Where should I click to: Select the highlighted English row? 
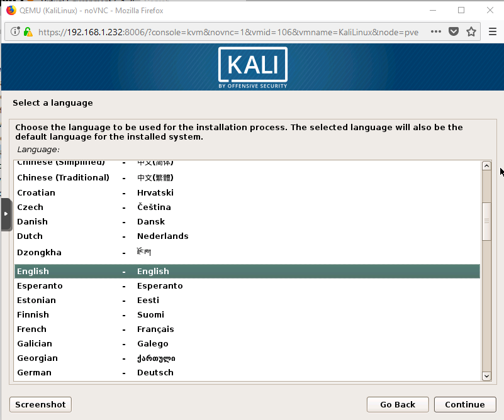pyautogui.click(x=247, y=272)
